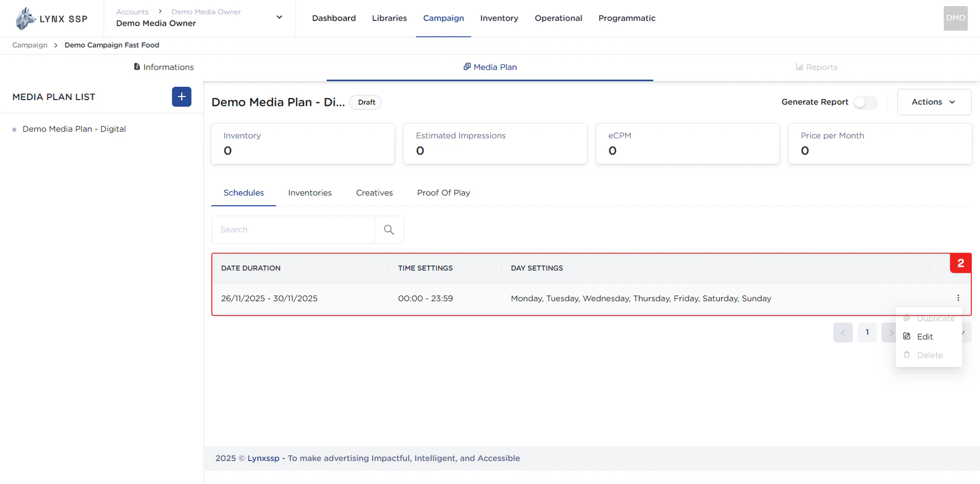Image resolution: width=980 pixels, height=484 pixels.
Task: Click the Price per Month card
Action: point(880,143)
